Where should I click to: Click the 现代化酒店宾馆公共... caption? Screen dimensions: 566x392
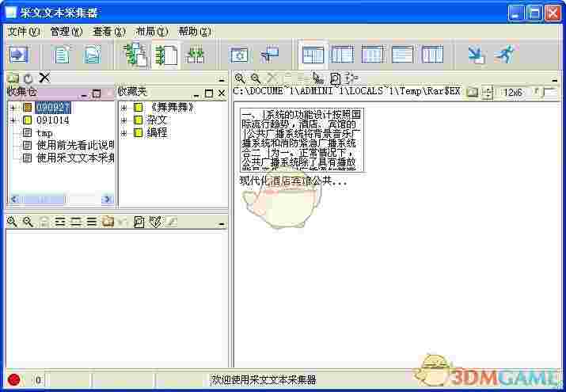[x=293, y=181]
